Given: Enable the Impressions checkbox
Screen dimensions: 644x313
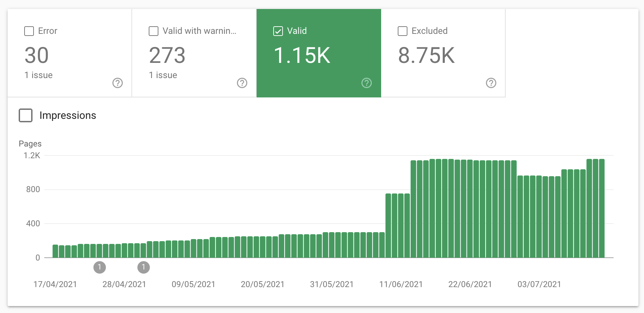Looking at the screenshot, I should (26, 115).
